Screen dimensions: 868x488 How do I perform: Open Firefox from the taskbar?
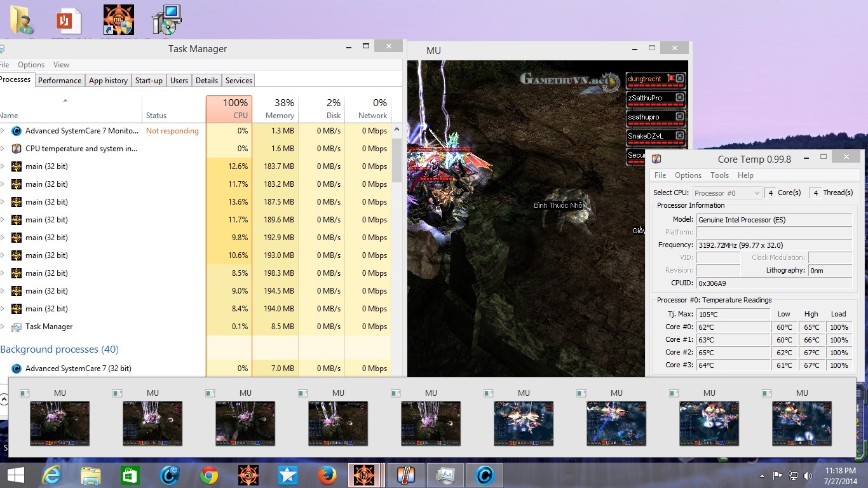tap(327, 475)
